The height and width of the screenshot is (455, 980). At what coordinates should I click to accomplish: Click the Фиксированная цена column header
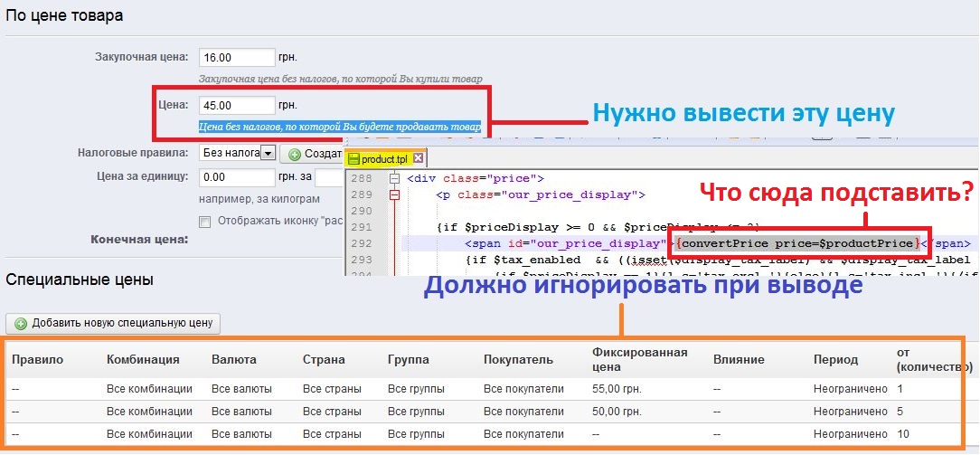pyautogui.click(x=639, y=359)
